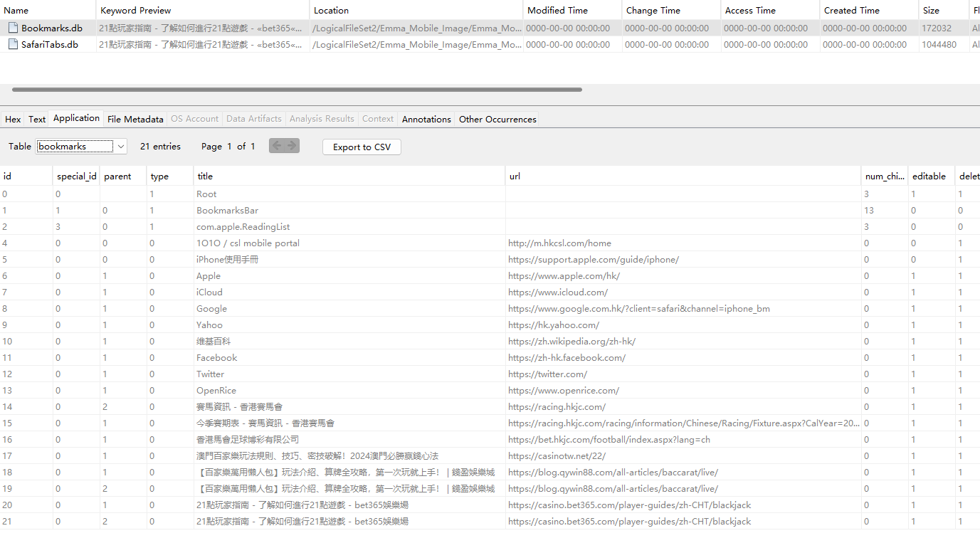Open the greyed-out OS Account tab
Viewport: 980px width, 543px height.
coord(194,119)
